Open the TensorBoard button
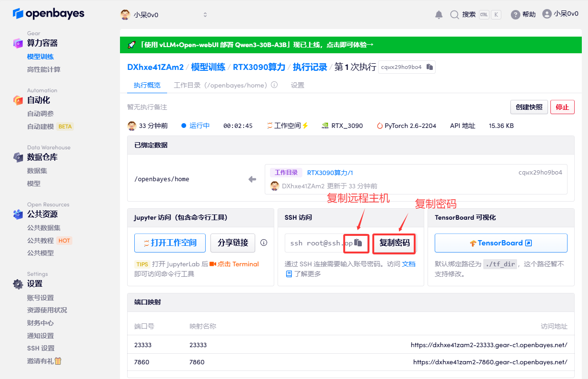Viewport: 588px width, 379px height. (501, 243)
